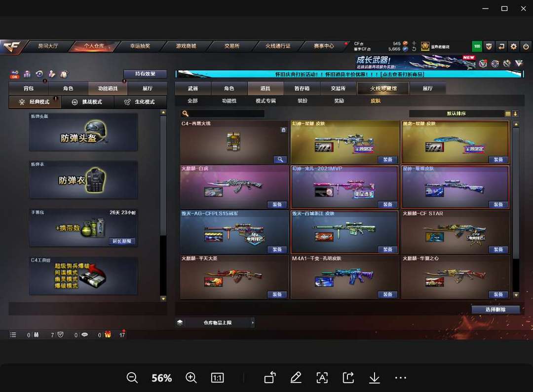Image resolution: width=533 pixels, height=392 pixels.
Task: Equip the 火麒麟-CF STAR via 装备
Action: 498,249
